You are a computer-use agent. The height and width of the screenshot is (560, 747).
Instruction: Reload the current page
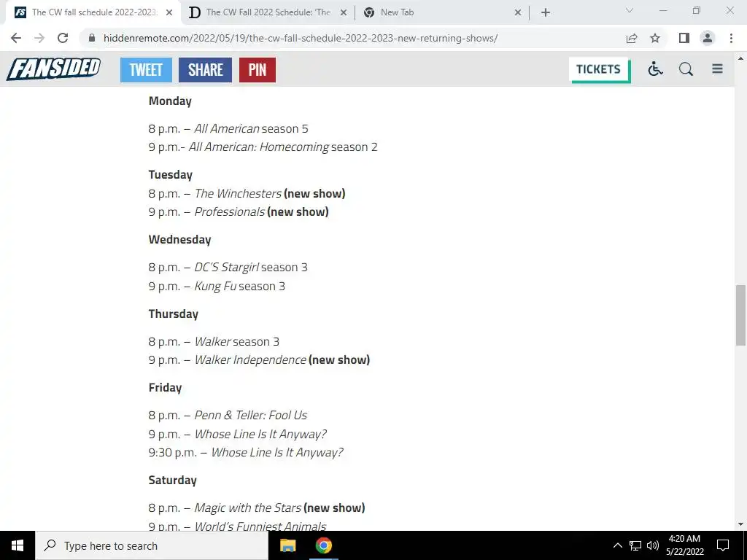pos(63,38)
